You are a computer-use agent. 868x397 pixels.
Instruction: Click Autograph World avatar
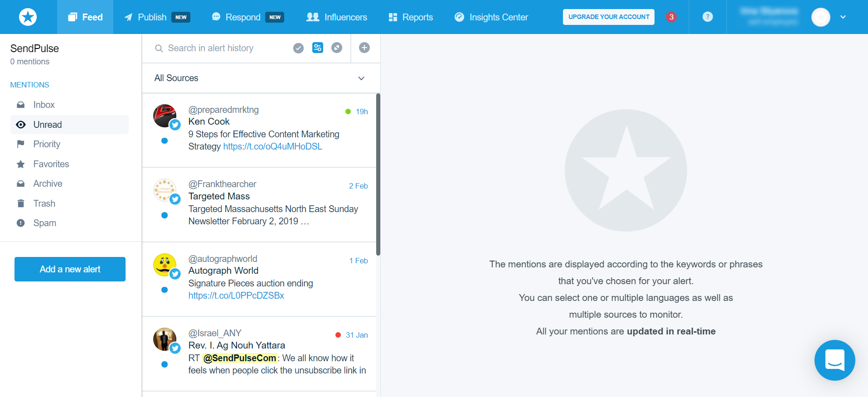[165, 265]
